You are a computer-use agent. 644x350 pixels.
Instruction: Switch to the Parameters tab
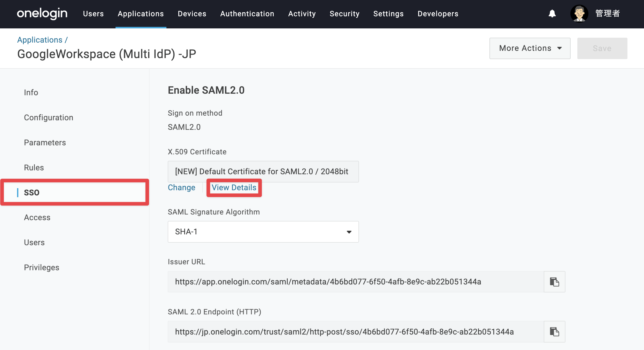[45, 142]
